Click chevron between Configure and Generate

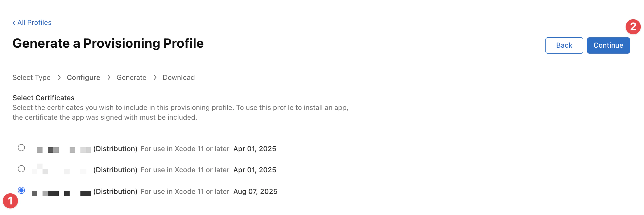point(109,78)
